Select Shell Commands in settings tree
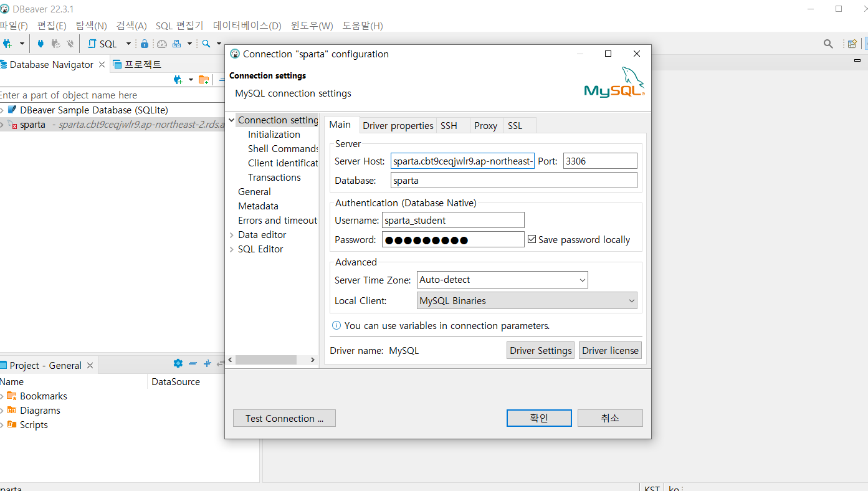The width and height of the screenshot is (868, 491). pos(283,148)
